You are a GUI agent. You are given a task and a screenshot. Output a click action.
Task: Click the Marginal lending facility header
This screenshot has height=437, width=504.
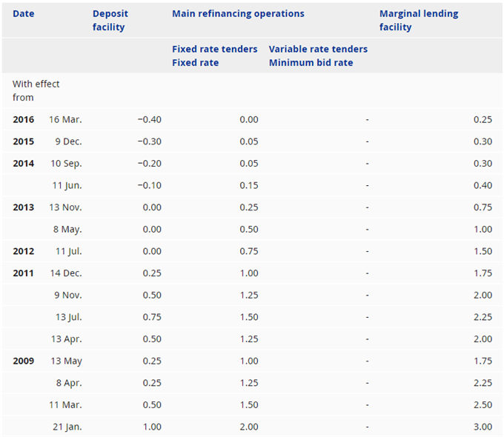pos(419,20)
